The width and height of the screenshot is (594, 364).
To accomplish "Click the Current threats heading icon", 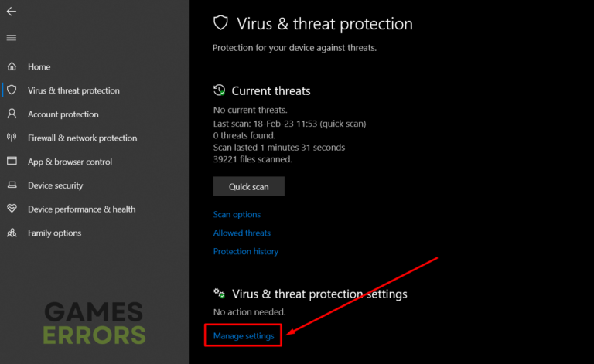I will [220, 90].
